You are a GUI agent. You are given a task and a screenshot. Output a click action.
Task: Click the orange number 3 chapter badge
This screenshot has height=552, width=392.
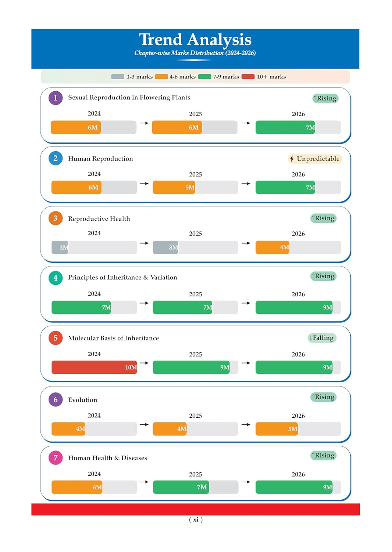pyautogui.click(x=56, y=218)
